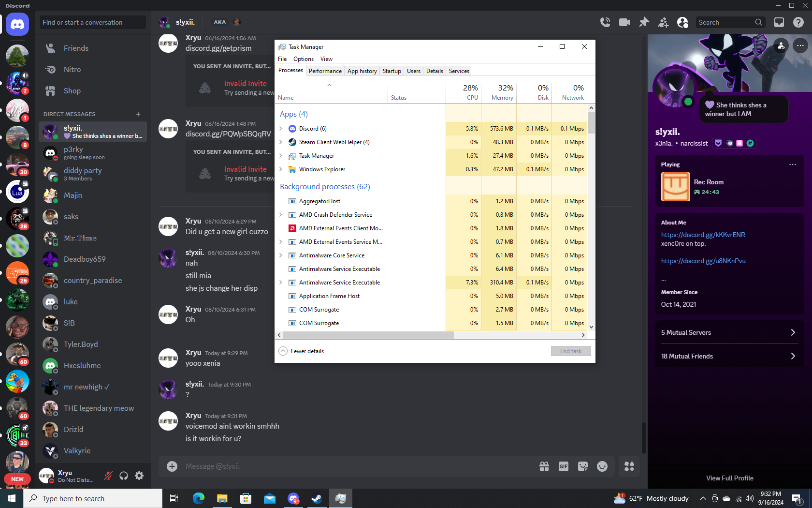Viewport: 812px width, 508px height.
Task: Expand the Discord process group
Action: [281, 129]
